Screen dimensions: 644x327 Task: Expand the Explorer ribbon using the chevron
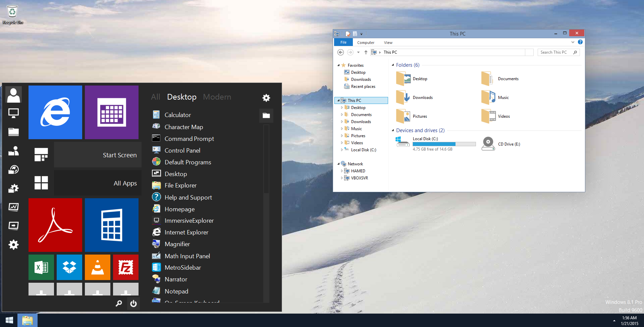[573, 42]
